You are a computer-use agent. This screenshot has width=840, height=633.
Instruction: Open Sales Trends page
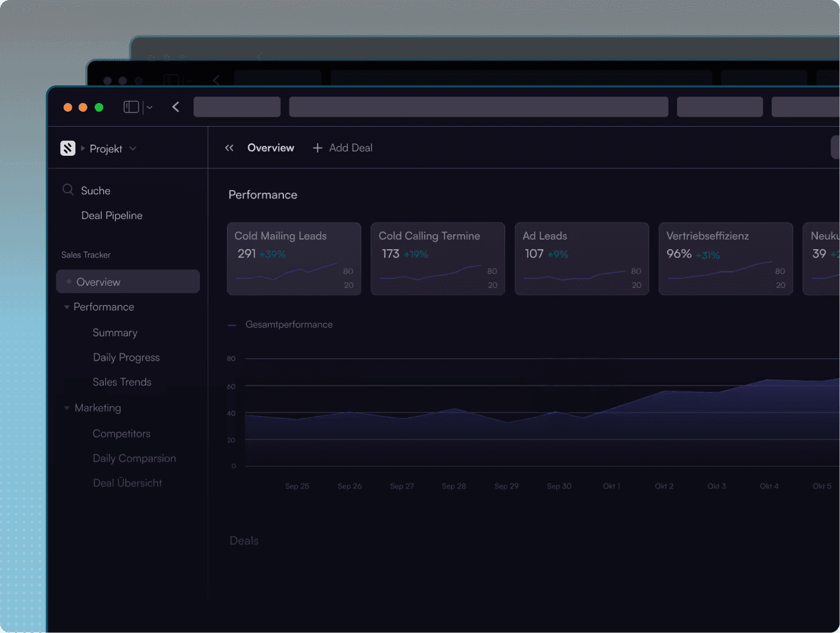[x=122, y=382]
